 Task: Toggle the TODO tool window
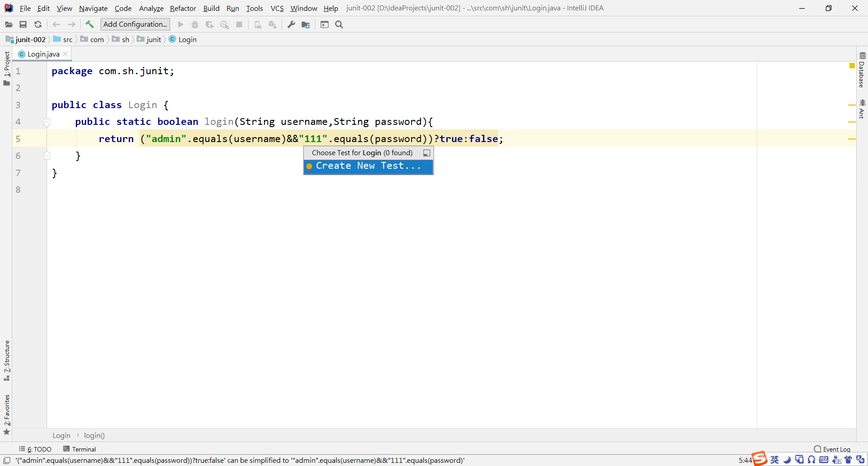(35, 449)
